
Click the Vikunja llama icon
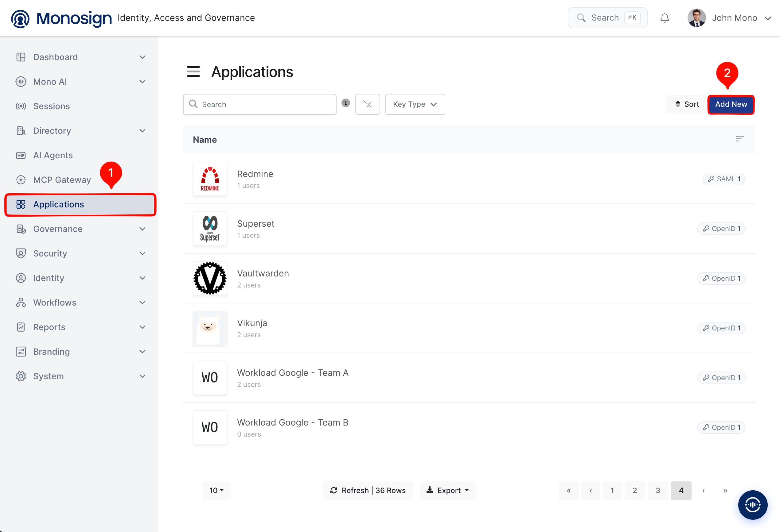coord(210,328)
